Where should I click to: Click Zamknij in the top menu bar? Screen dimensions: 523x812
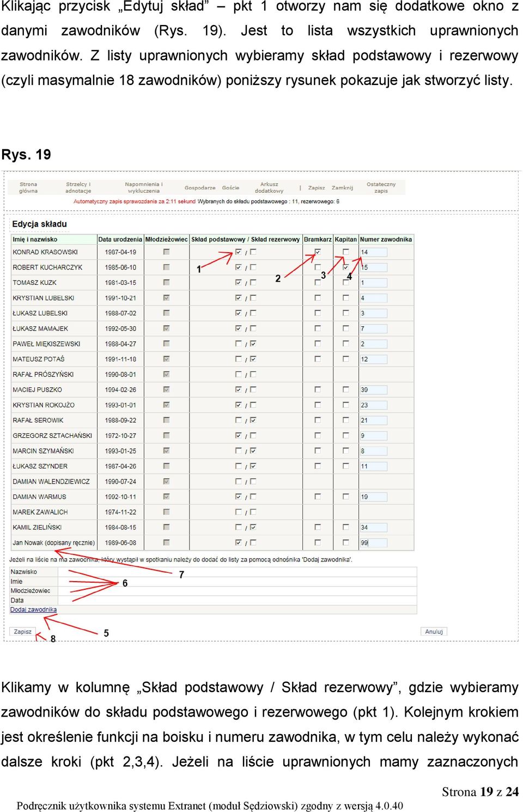[342, 187]
